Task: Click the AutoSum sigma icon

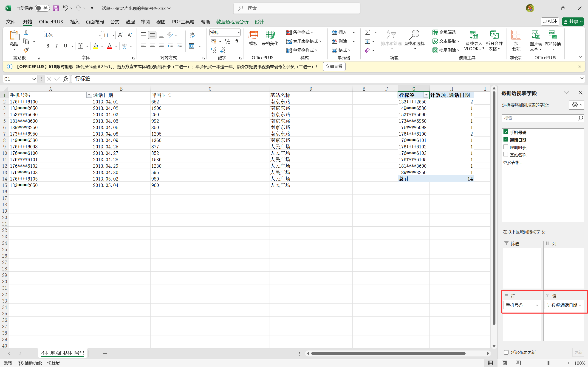Action: pyautogui.click(x=367, y=32)
